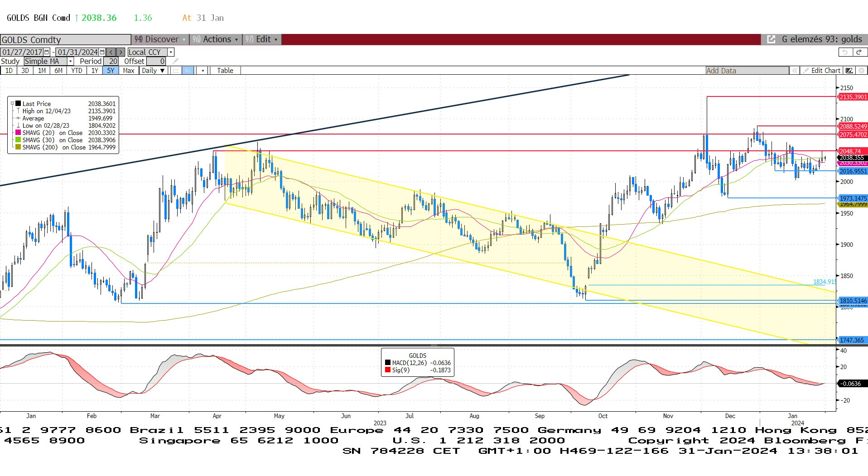The height and width of the screenshot is (476, 868).
Task: Click the study pencil edit icon
Action: pos(175,61)
